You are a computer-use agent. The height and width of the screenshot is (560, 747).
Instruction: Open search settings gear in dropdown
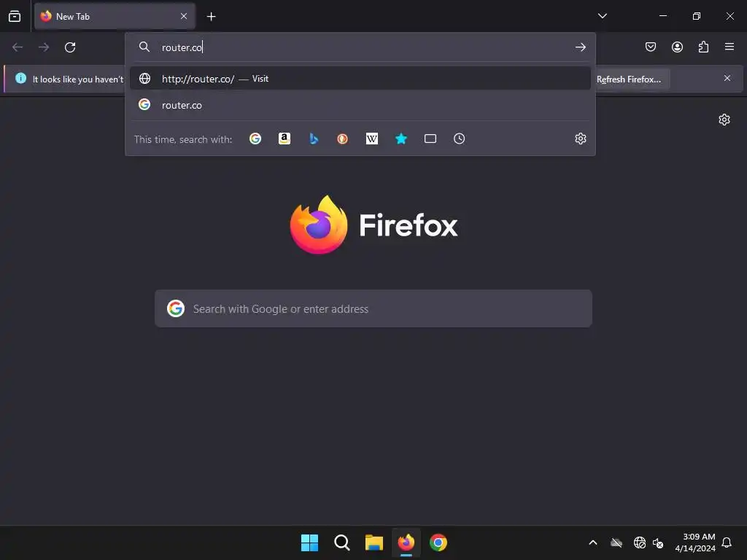[x=580, y=139]
